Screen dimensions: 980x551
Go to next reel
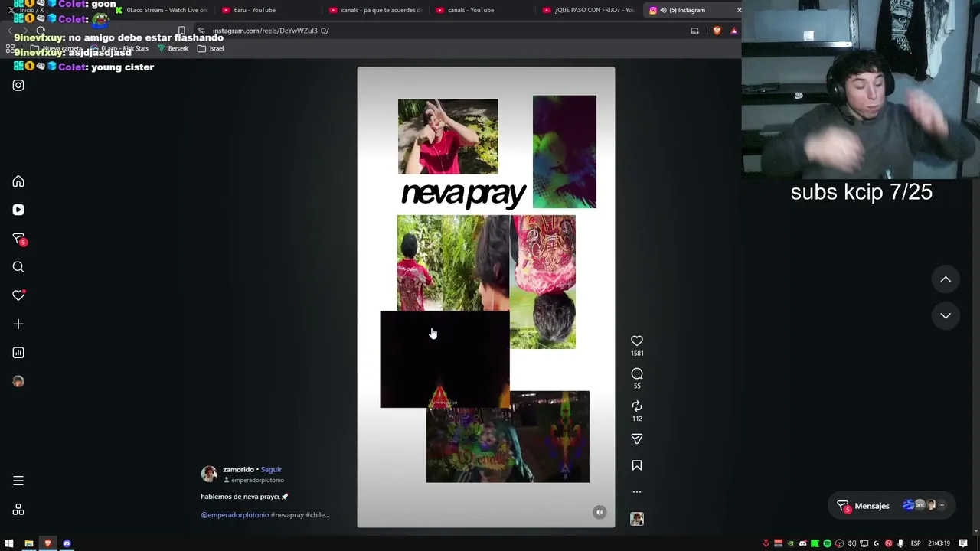point(946,315)
